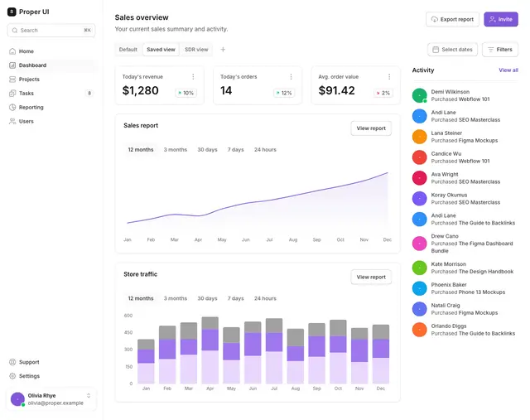This screenshot has width=530, height=420.
Task: Select 7 days in Store traffic
Action: pyautogui.click(x=235, y=298)
